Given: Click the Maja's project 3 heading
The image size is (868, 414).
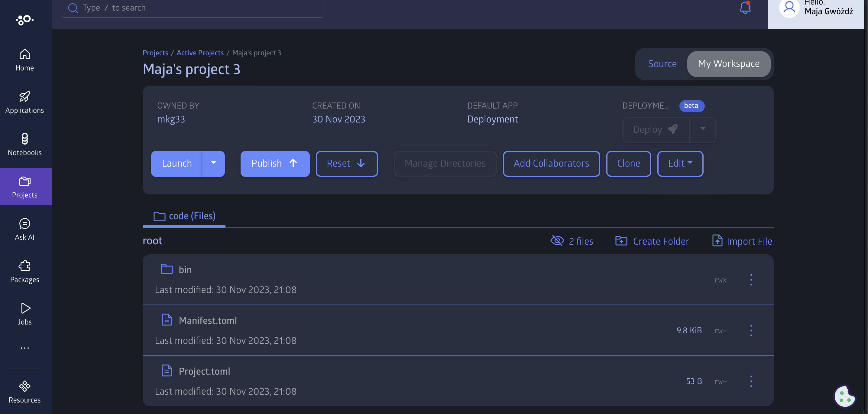Looking at the screenshot, I should pos(191,70).
